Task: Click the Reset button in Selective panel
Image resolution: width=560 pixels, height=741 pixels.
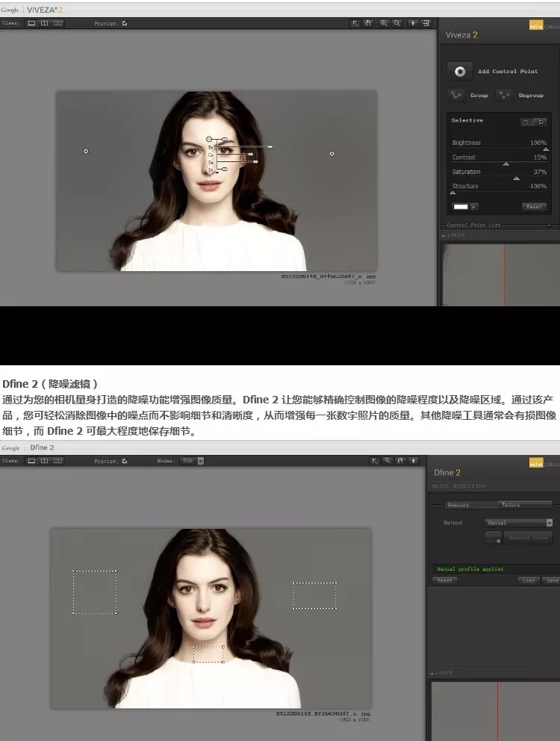Action: pyautogui.click(x=534, y=206)
